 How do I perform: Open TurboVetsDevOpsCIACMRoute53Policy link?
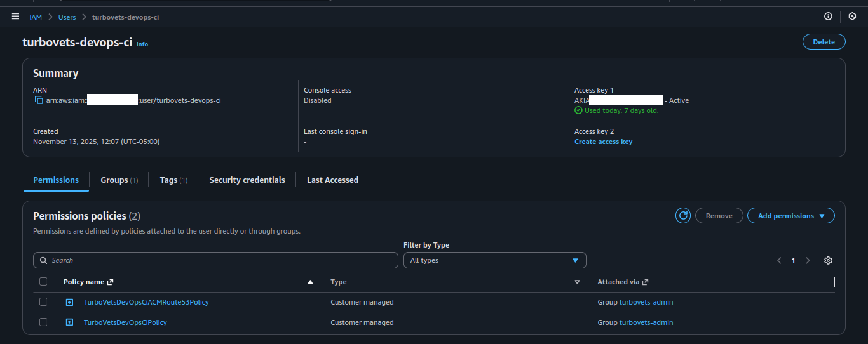pyautogui.click(x=146, y=302)
